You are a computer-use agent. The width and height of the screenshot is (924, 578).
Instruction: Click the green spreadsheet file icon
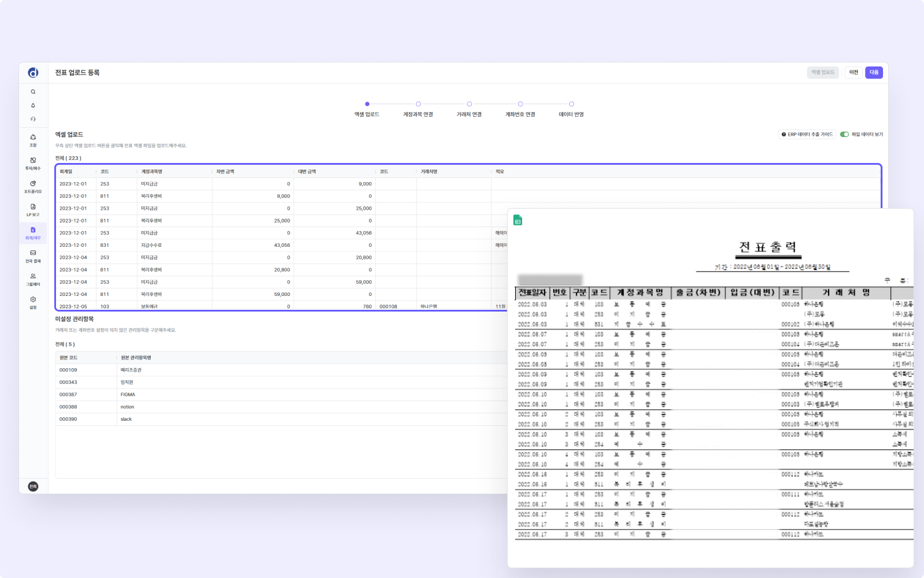tap(517, 220)
